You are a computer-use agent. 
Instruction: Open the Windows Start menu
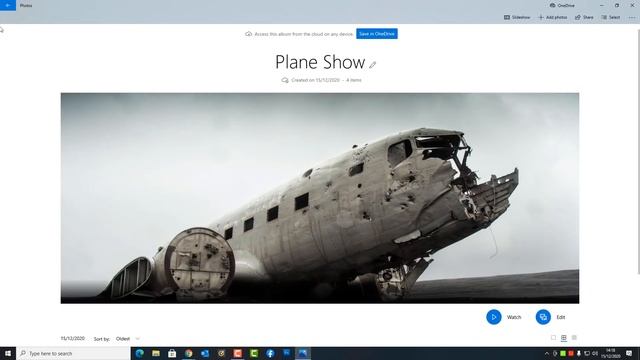[8, 353]
